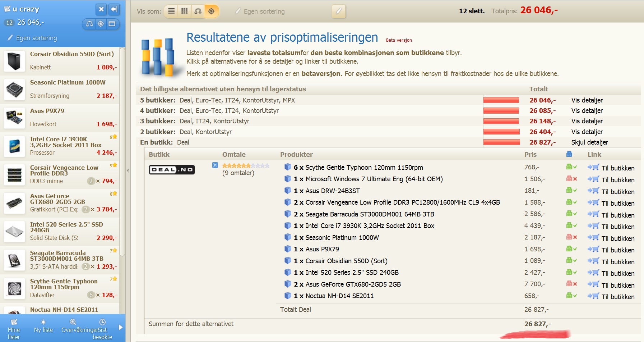Image resolution: width=644 pixels, height=342 pixels.
Task: Click cube icon for Microsoft Windows 7 Ultimate row
Action: 288,179
